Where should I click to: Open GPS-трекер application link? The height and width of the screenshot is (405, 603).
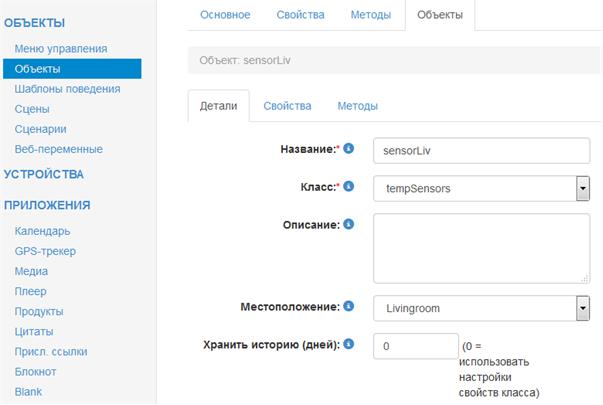click(x=45, y=251)
